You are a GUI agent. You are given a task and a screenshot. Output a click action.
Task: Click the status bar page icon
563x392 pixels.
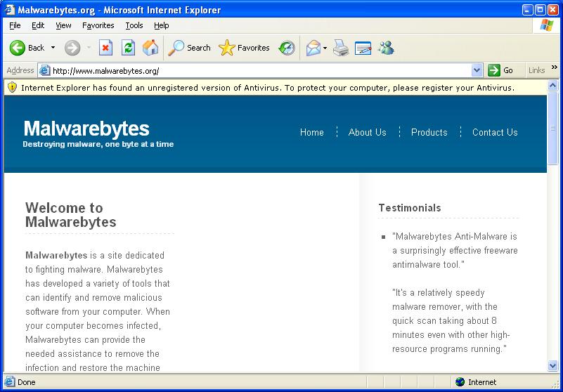pos(10,381)
